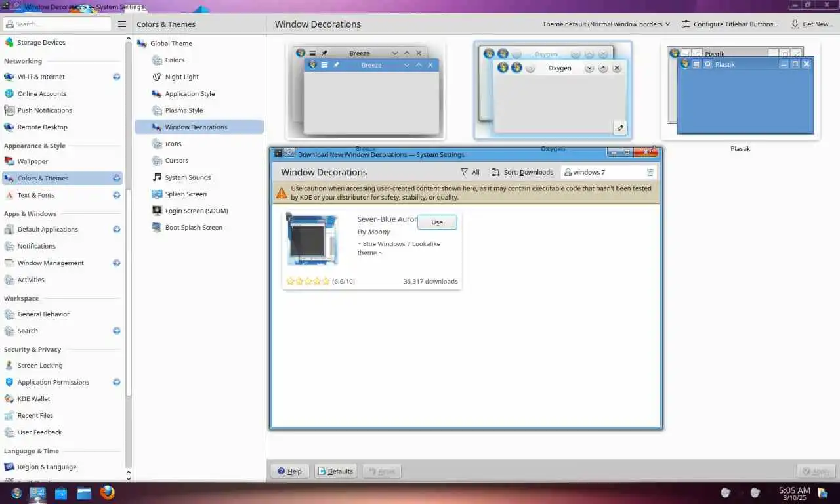The height and width of the screenshot is (504, 840).
Task: Click the System Settings search field
Action: 57,24
